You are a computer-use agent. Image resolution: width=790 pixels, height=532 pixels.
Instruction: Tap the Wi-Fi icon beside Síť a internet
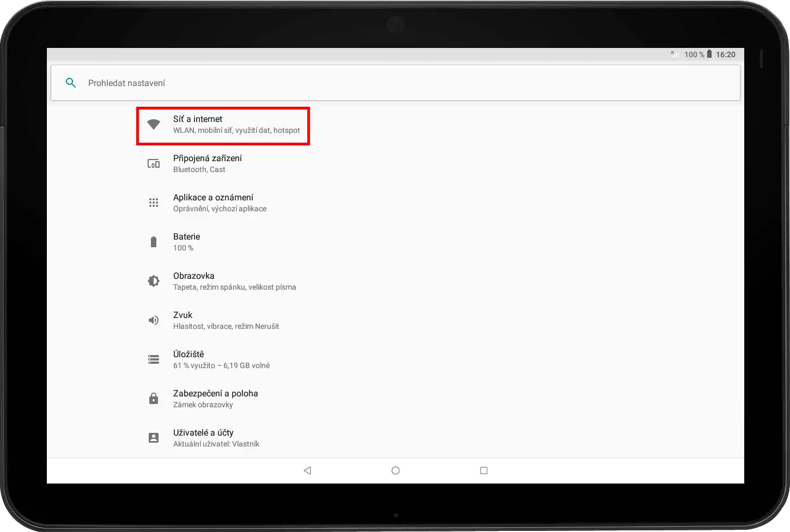pyautogui.click(x=154, y=125)
